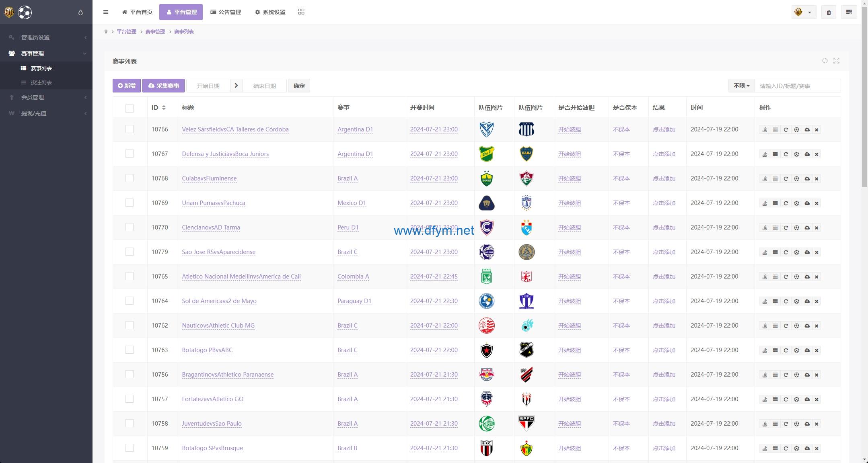
Task: Click the 确定 button
Action: click(x=299, y=86)
